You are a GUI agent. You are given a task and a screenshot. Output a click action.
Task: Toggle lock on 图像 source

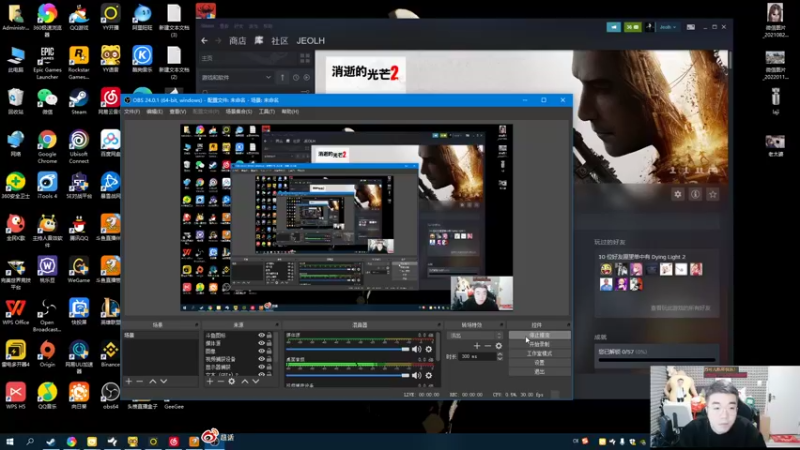coord(269,351)
